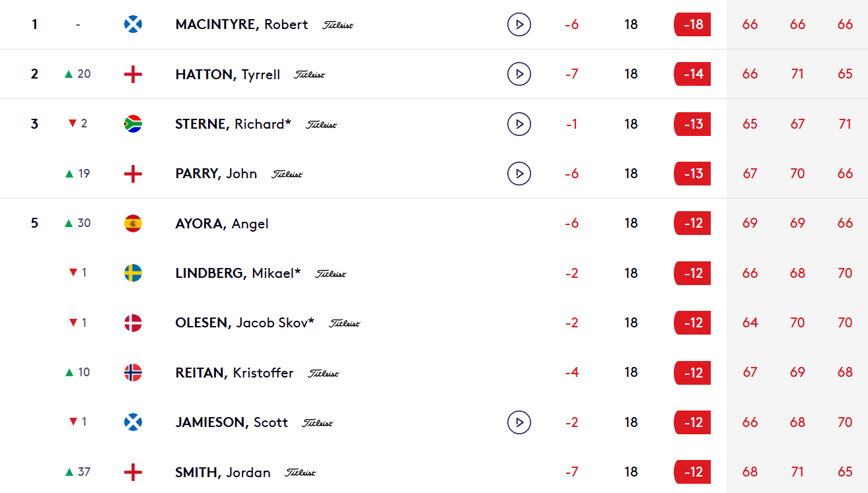
Task: Click Hatton's -14 total score badge
Action: click(692, 74)
